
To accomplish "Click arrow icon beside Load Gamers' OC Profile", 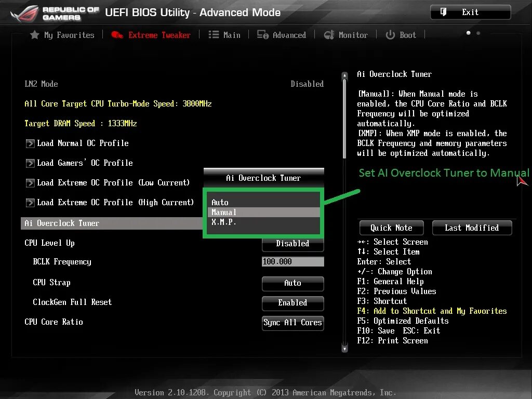I will tap(30, 163).
